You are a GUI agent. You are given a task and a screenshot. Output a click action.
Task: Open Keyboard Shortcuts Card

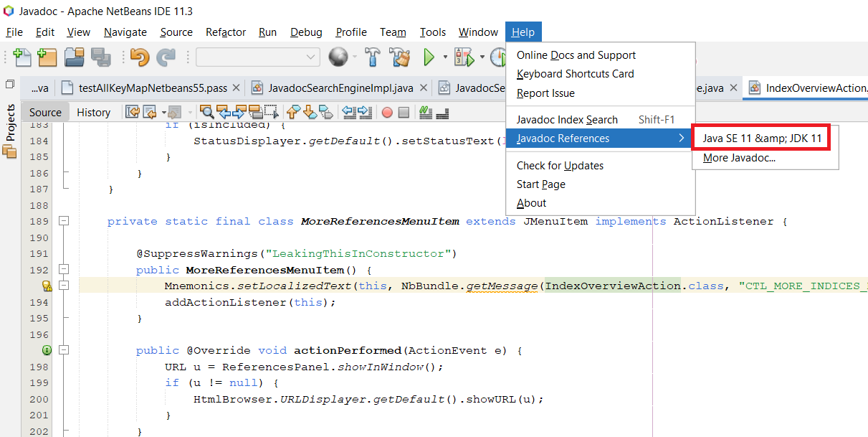pyautogui.click(x=600, y=74)
